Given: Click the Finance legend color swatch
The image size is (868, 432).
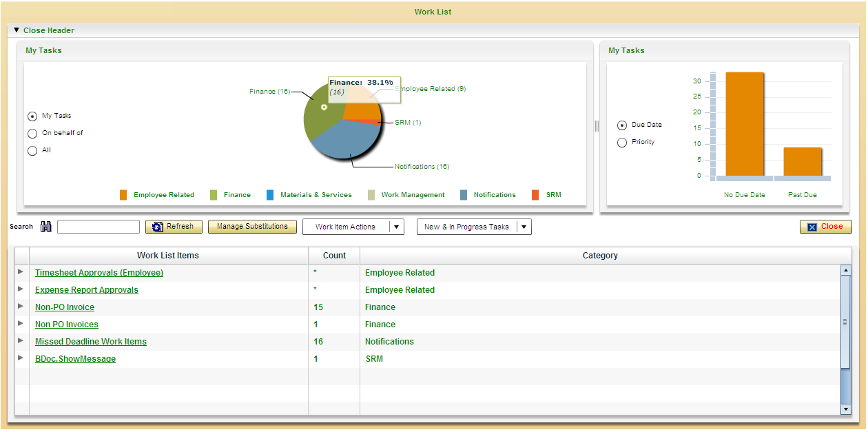Looking at the screenshot, I should click(214, 195).
